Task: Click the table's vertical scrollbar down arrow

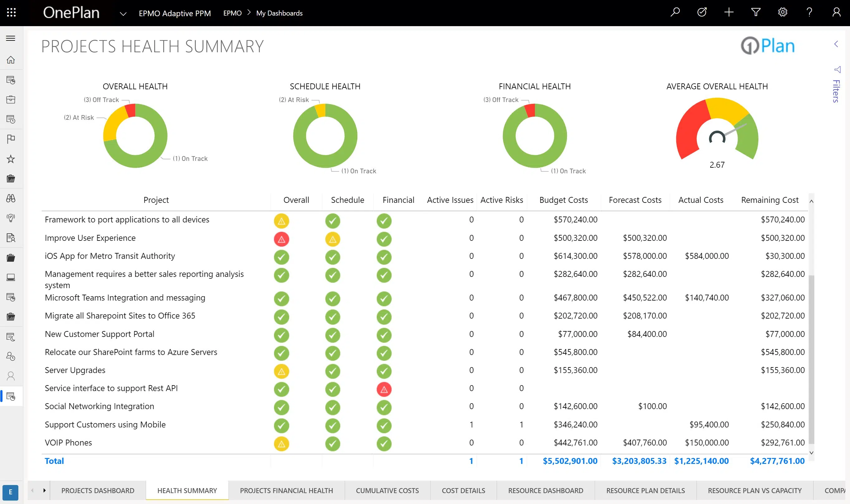Action: coord(811,453)
